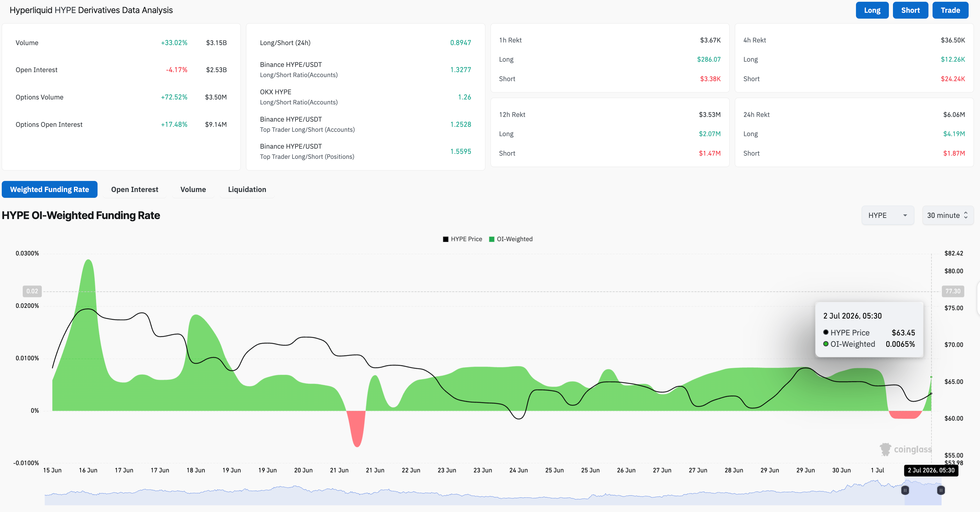Toggle OI-Weighted legend series
The width and height of the screenshot is (980, 512).
(x=511, y=239)
